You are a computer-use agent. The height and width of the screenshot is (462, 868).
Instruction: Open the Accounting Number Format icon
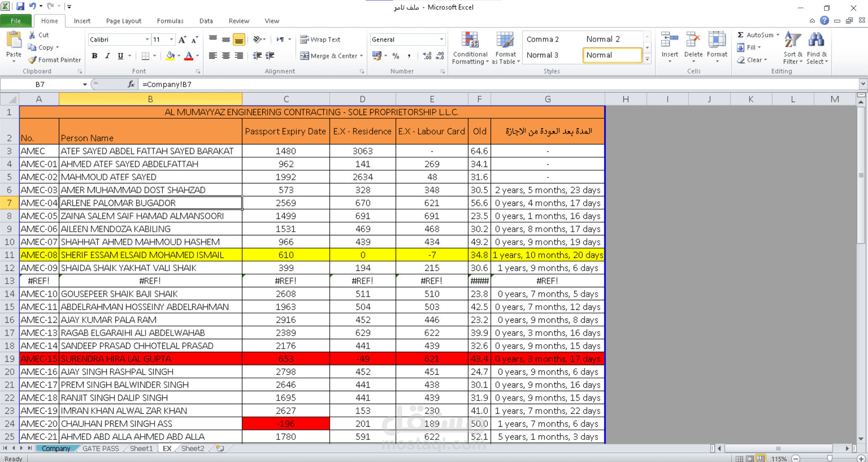click(377, 56)
